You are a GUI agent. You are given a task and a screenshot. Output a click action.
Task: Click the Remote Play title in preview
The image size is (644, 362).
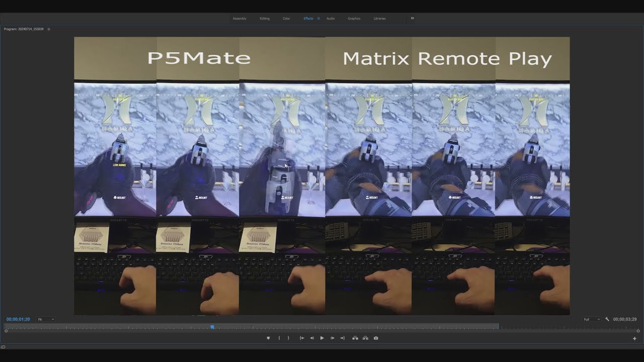[485, 59]
